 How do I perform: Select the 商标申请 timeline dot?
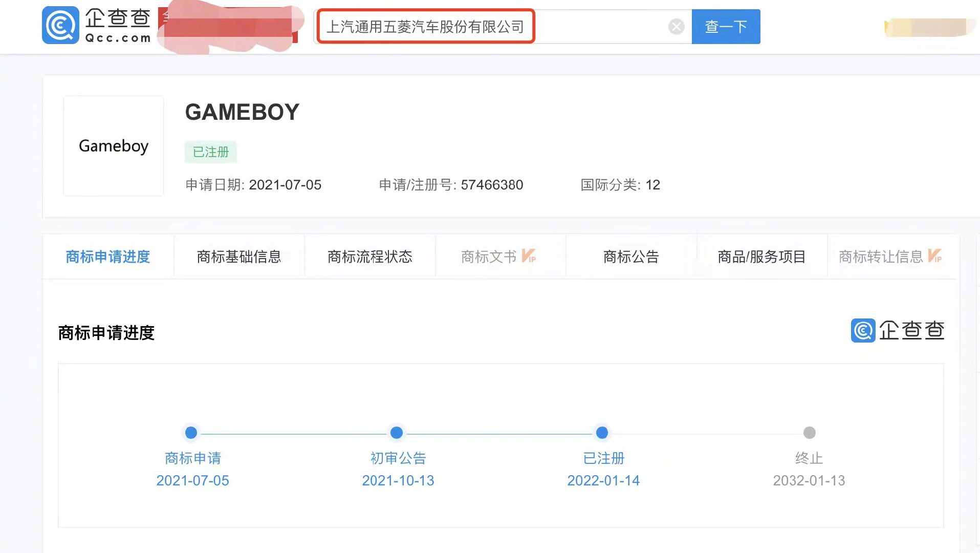[190, 433]
